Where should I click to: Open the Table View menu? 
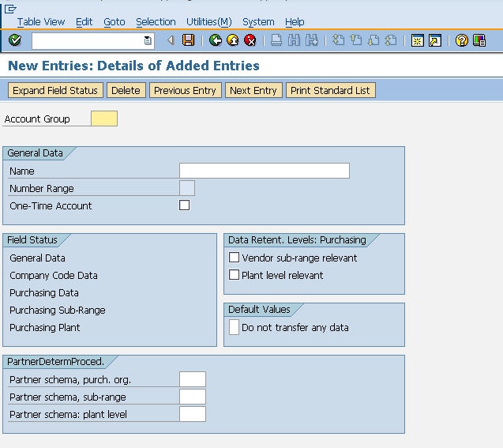(41, 22)
